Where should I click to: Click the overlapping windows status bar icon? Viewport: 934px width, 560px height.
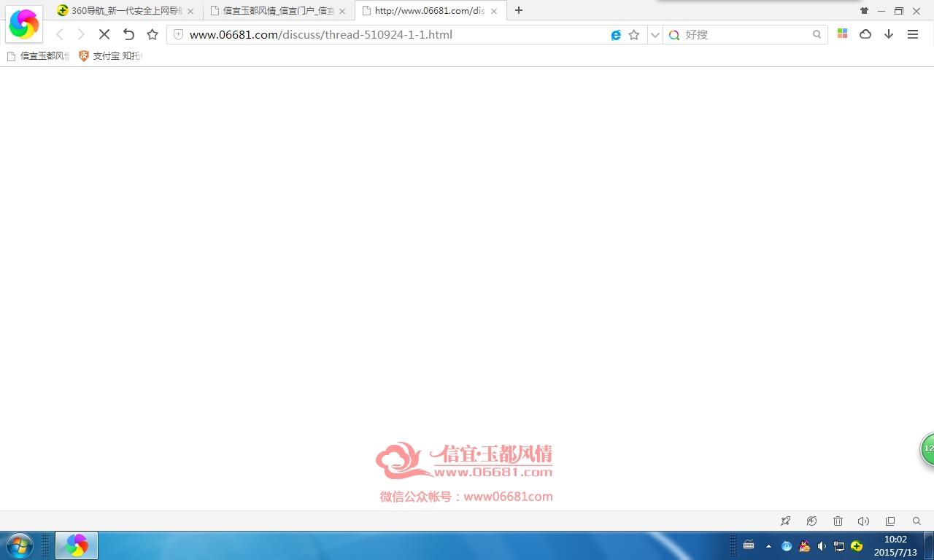pyautogui.click(x=890, y=521)
